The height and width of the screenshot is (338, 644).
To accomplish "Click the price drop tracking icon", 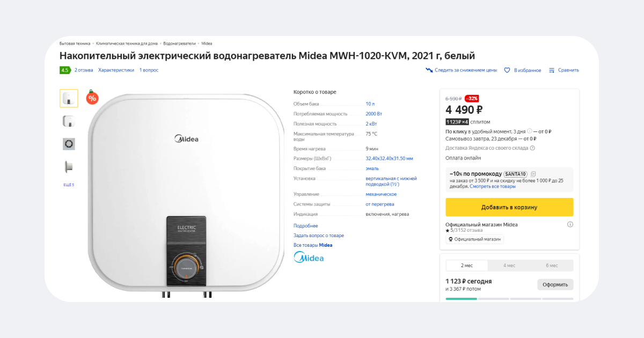I will [429, 70].
